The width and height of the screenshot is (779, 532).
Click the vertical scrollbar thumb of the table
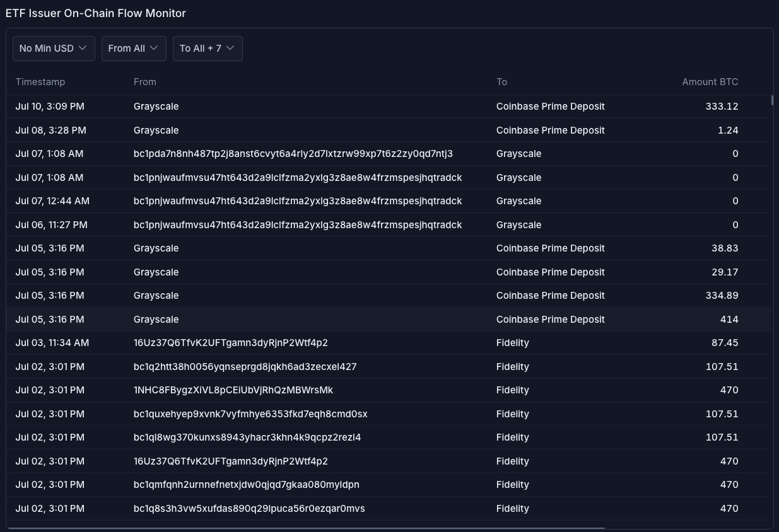point(772,100)
